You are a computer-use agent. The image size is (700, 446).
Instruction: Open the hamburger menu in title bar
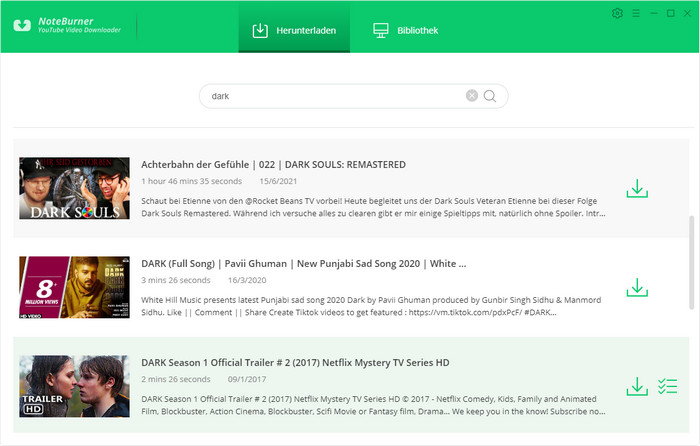(636, 13)
